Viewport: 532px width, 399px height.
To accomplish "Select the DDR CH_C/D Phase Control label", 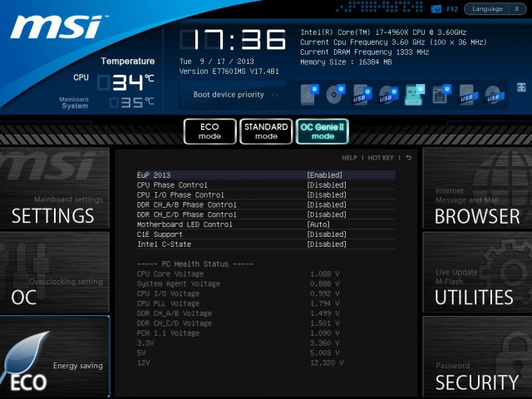I will (186, 214).
